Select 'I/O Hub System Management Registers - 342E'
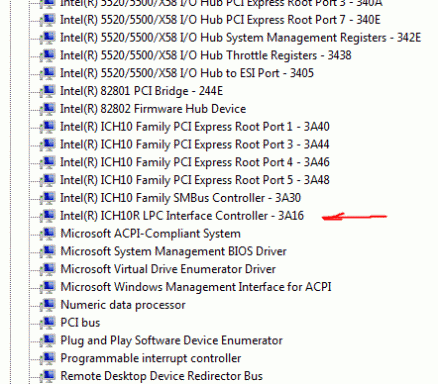 [x=240, y=38]
